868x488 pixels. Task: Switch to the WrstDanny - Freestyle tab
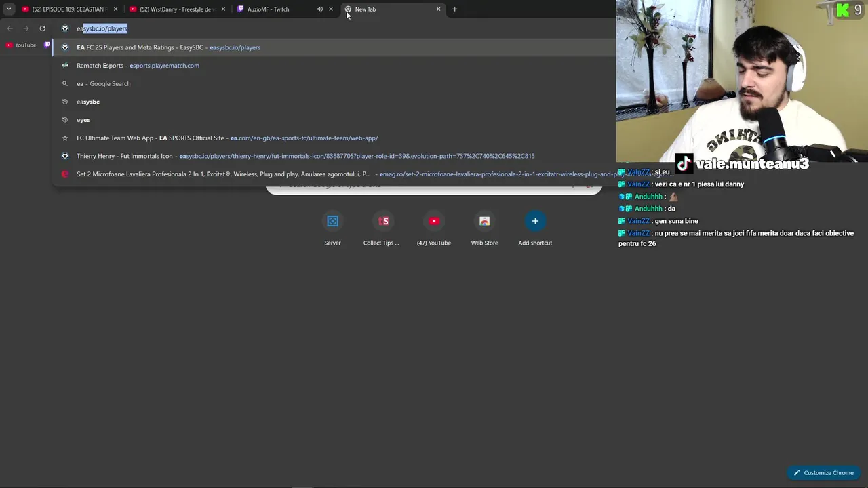point(176,9)
